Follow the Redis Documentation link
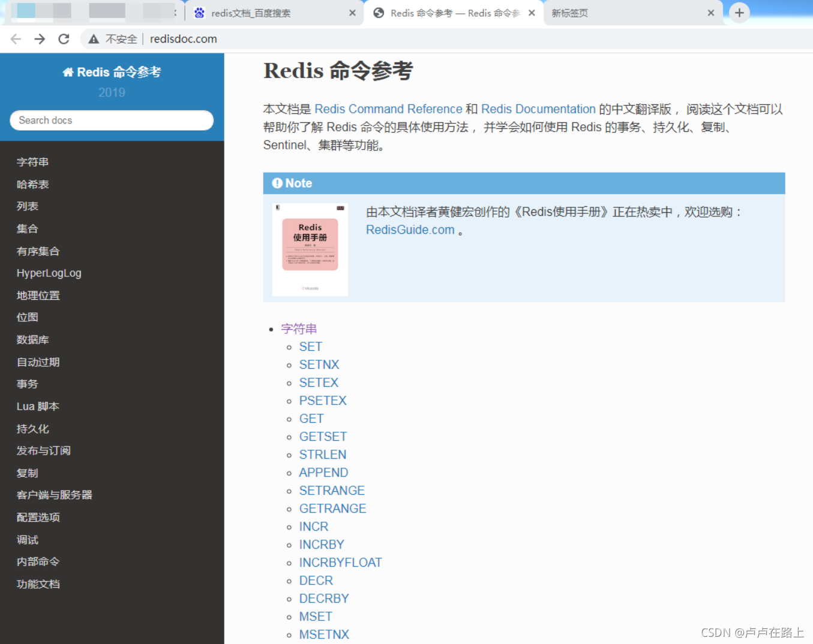Image resolution: width=813 pixels, height=644 pixels. pos(538,109)
